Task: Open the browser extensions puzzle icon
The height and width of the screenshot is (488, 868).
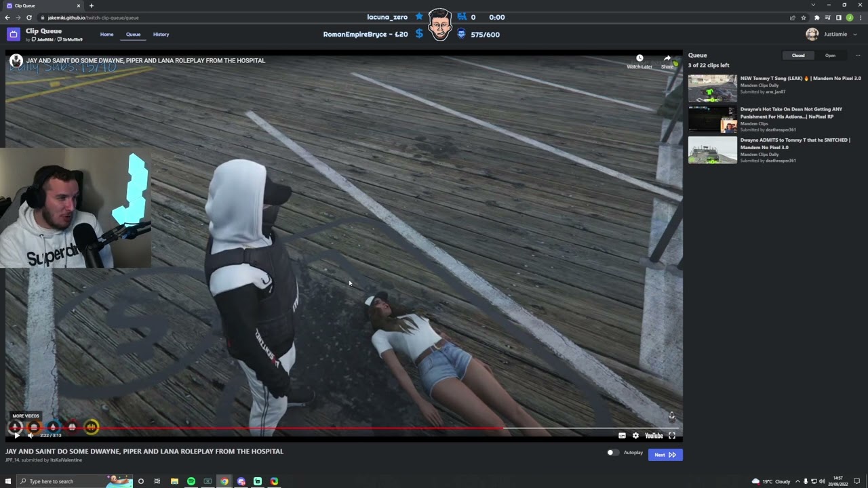Action: [x=817, y=18]
